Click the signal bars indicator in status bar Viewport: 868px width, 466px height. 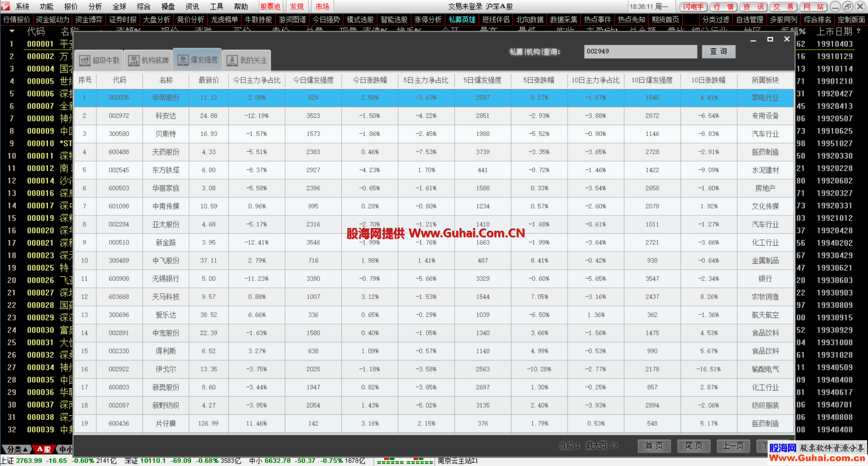pos(405,461)
